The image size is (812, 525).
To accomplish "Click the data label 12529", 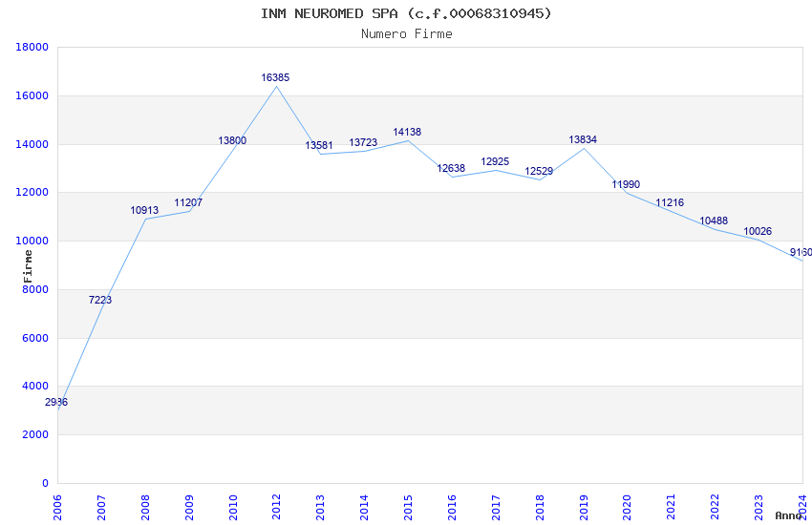I will click(x=539, y=171).
